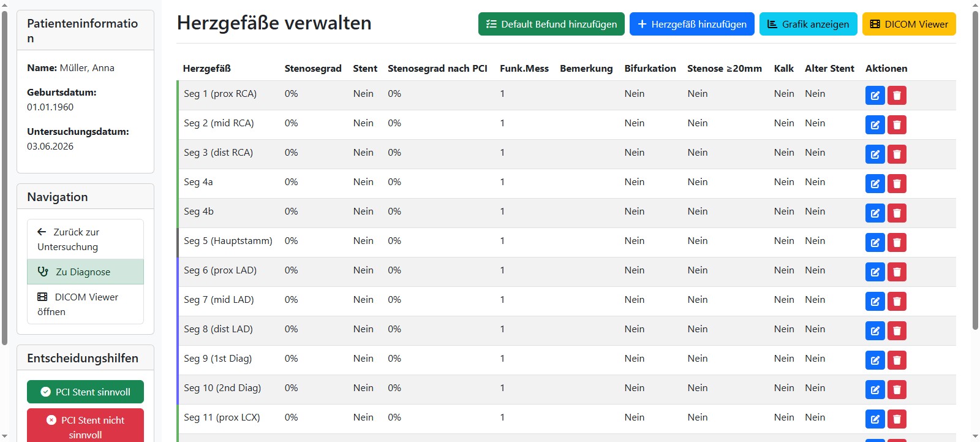
Task: Edit the Seg 1 (prox RCA) row
Action: click(x=875, y=96)
